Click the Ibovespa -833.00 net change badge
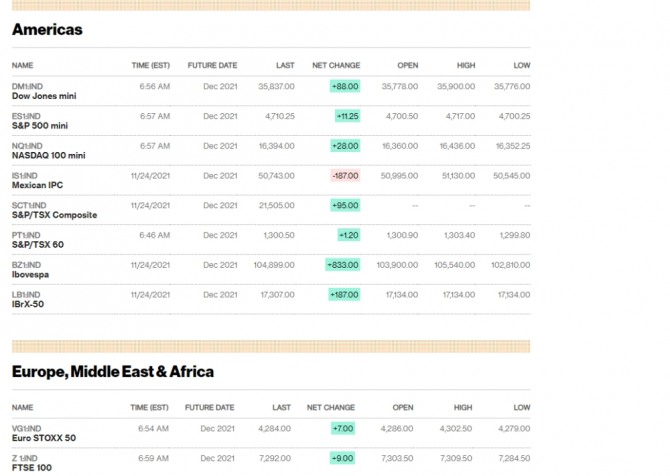 (x=343, y=265)
